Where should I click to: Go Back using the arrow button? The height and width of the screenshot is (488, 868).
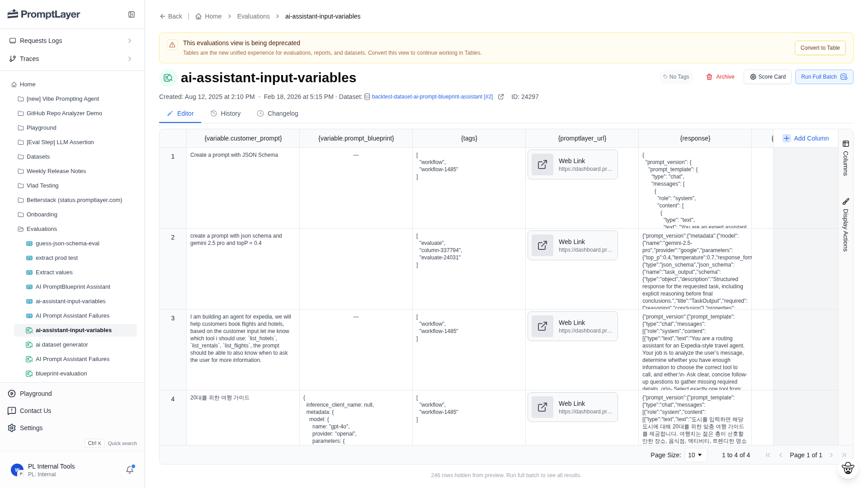[171, 16]
